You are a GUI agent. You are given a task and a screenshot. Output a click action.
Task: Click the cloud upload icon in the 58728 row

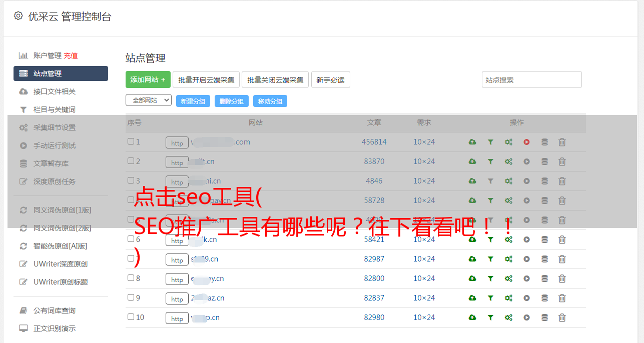472,200
